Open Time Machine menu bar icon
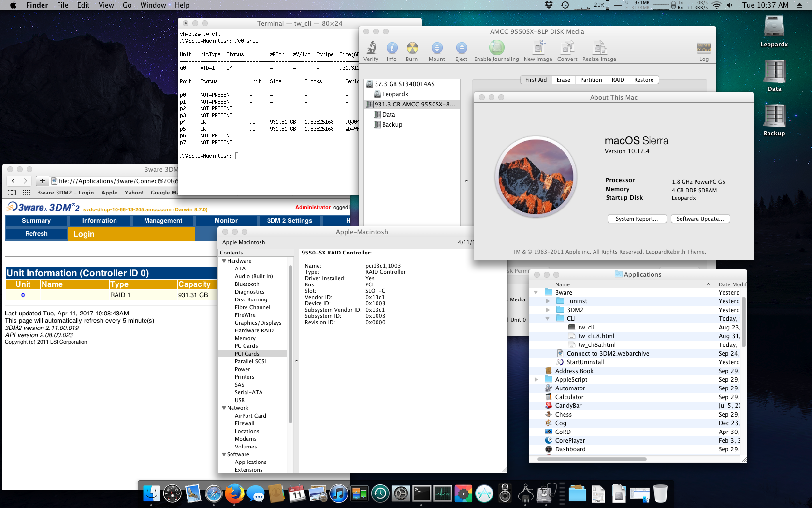 [565, 5]
